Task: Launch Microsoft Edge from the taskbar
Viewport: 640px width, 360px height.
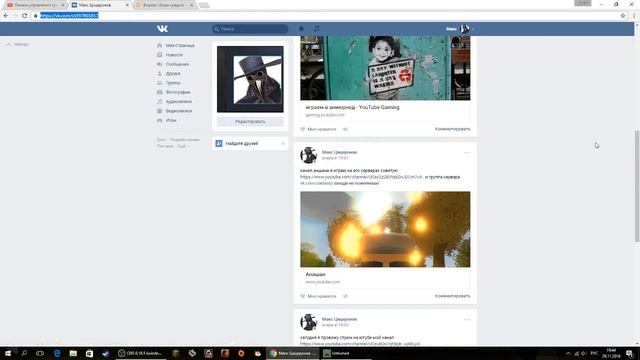Action: point(57,353)
